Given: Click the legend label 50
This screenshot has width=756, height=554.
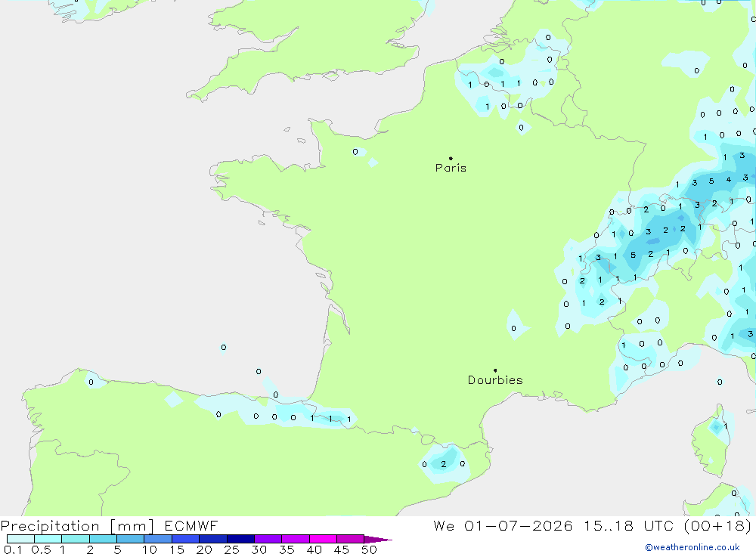Looking at the screenshot, I should click(x=369, y=549).
